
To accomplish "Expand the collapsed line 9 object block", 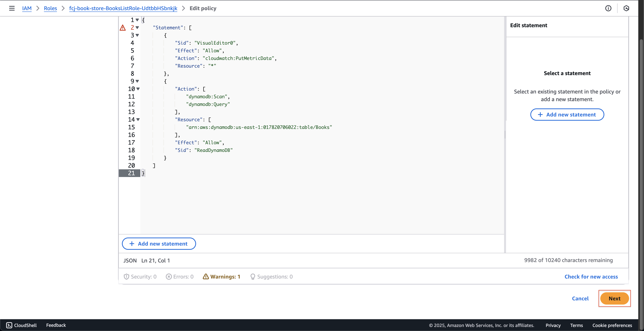I will (x=138, y=81).
